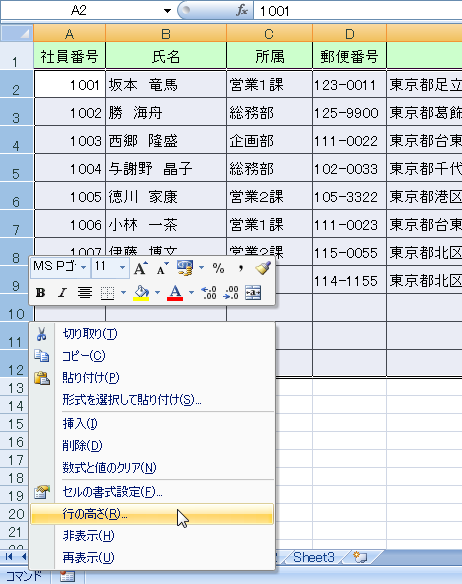This screenshot has height=584, width=462.
Task: Open the MS P Gothic font dropdown
Action: click(x=83, y=267)
